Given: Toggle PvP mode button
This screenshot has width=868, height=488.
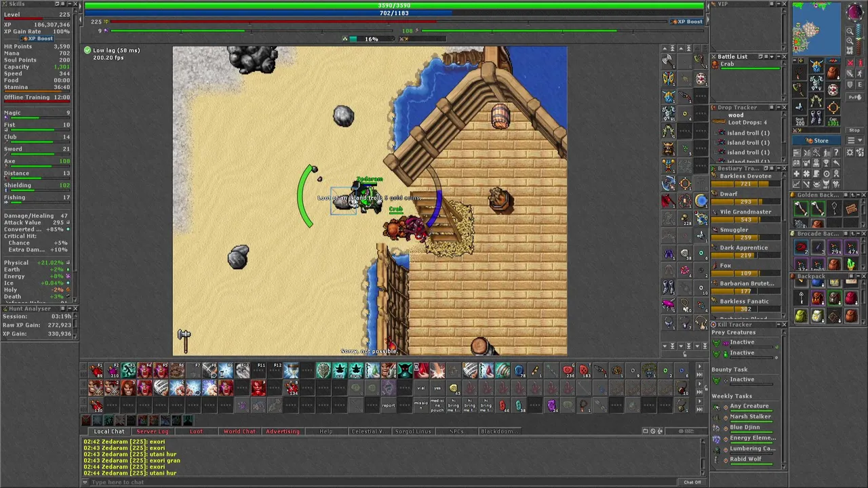Looking at the screenshot, I should point(854,97).
